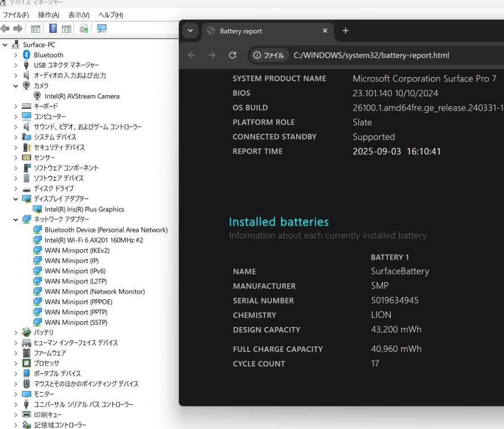The image size is (504, 429).
Task: Click the キーボード keyboard icon
Action: click(x=27, y=106)
